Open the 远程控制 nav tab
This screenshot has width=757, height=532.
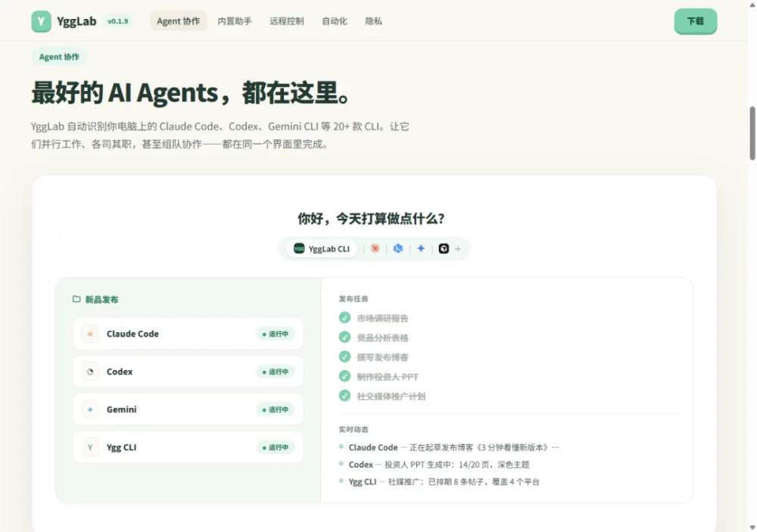pos(287,21)
